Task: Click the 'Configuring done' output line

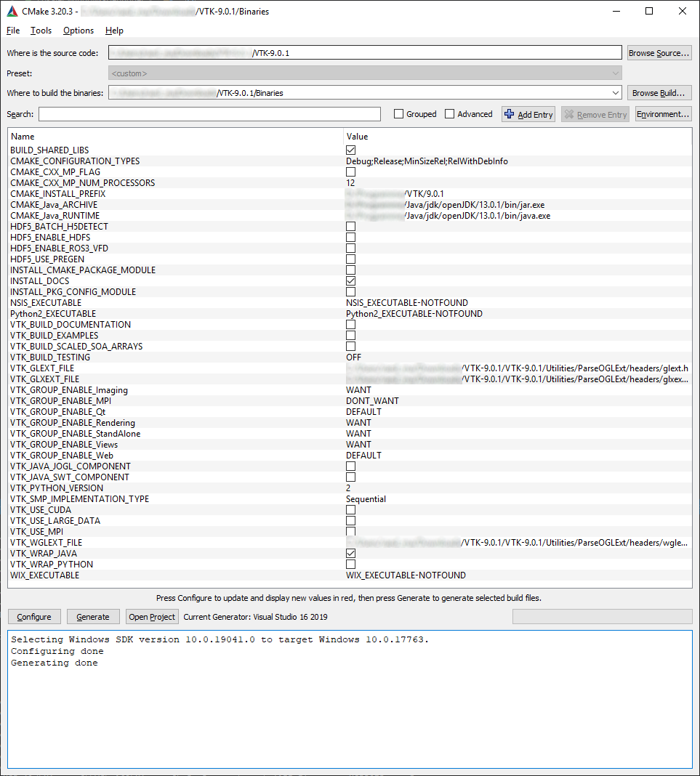Action: [x=57, y=651]
